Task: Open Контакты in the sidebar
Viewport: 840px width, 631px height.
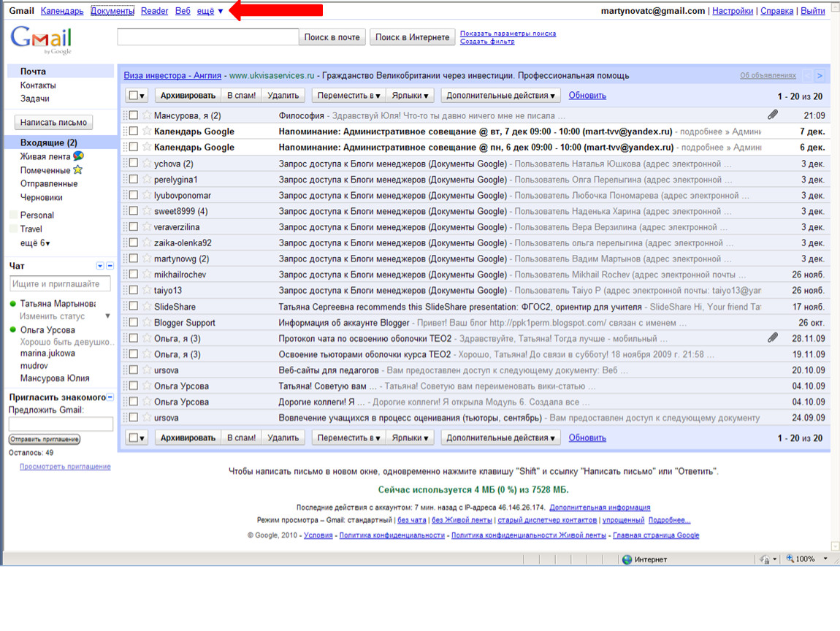Action: [38, 85]
